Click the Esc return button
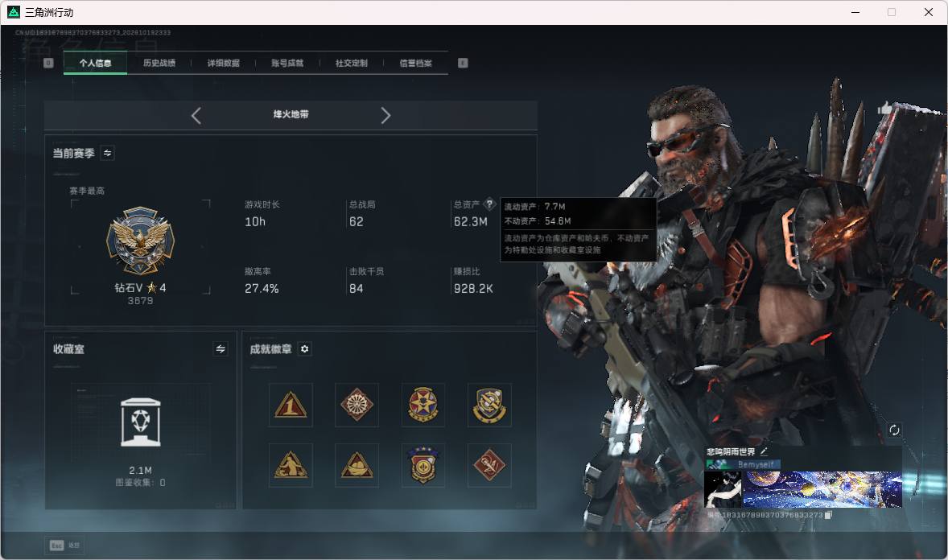This screenshot has height=560, width=948. click(64, 546)
